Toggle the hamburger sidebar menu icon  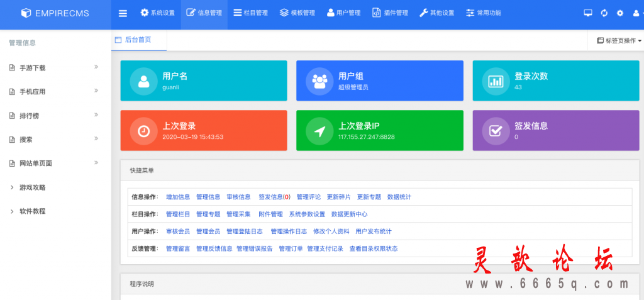[123, 13]
